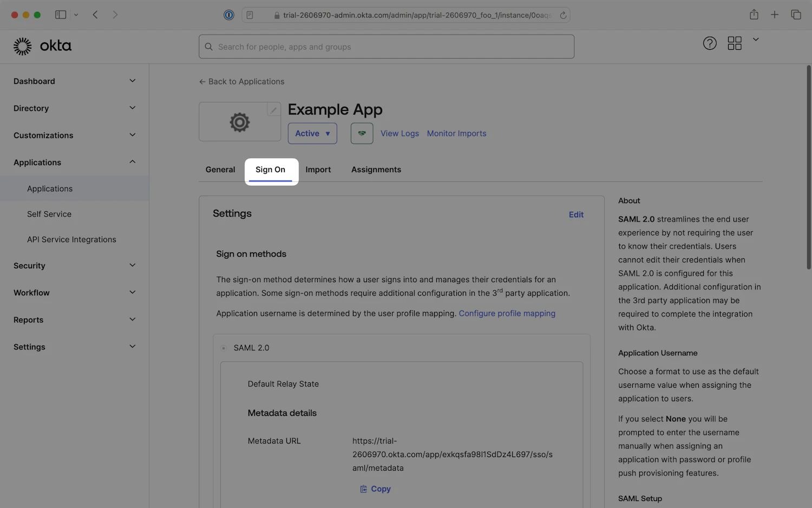Click the handshake icon button

click(362, 133)
